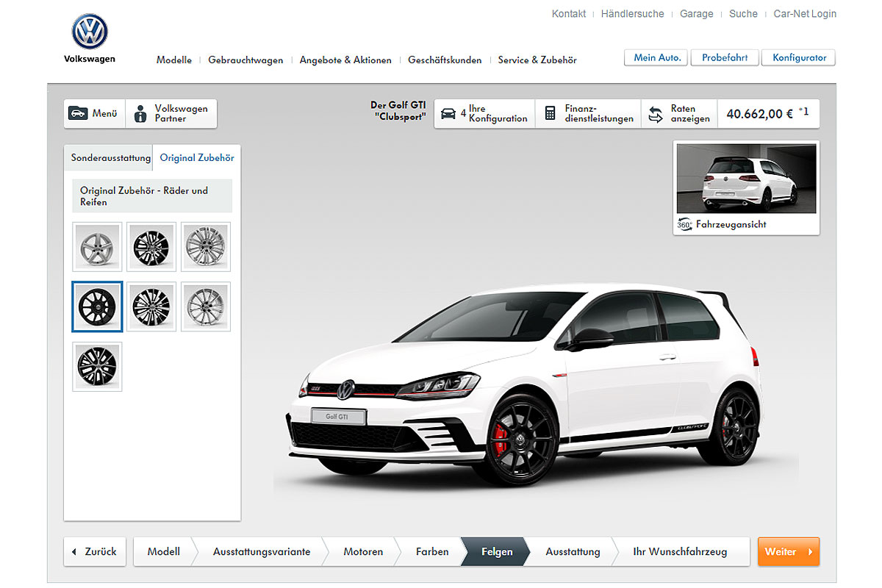Click the Volkswagen logo
The height and width of the screenshot is (588, 882).
tap(90, 32)
